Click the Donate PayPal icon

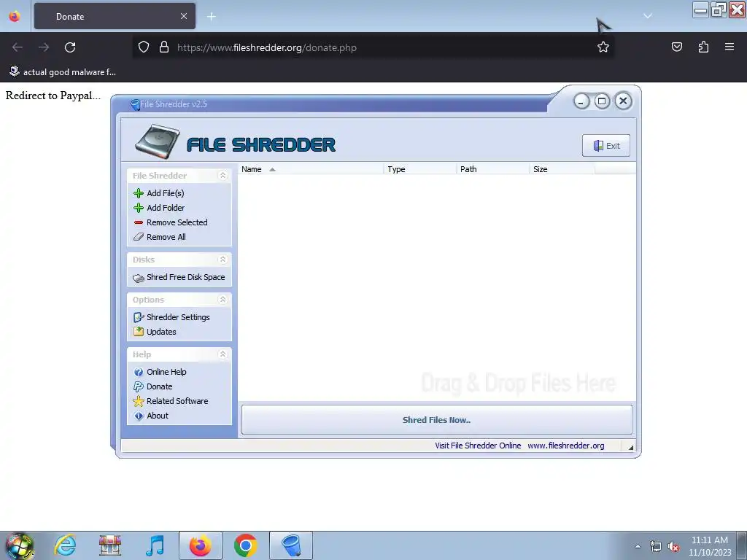coord(139,386)
